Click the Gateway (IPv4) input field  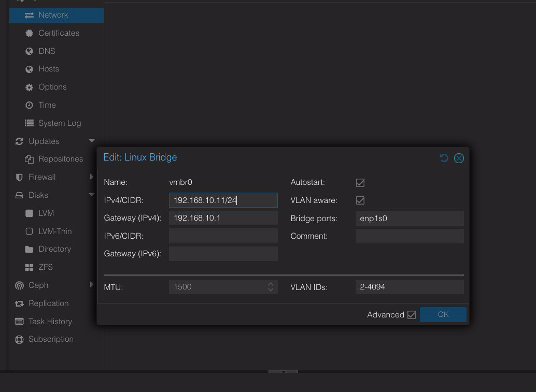pyautogui.click(x=223, y=218)
